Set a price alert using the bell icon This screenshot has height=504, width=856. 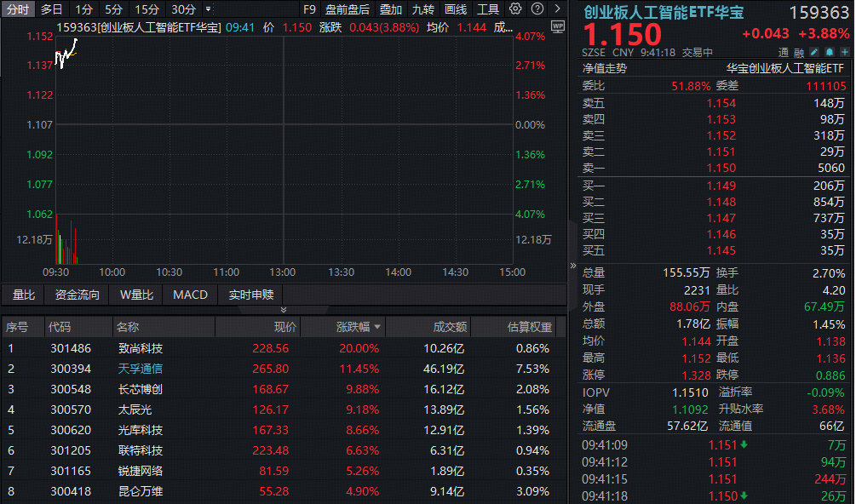point(829,52)
